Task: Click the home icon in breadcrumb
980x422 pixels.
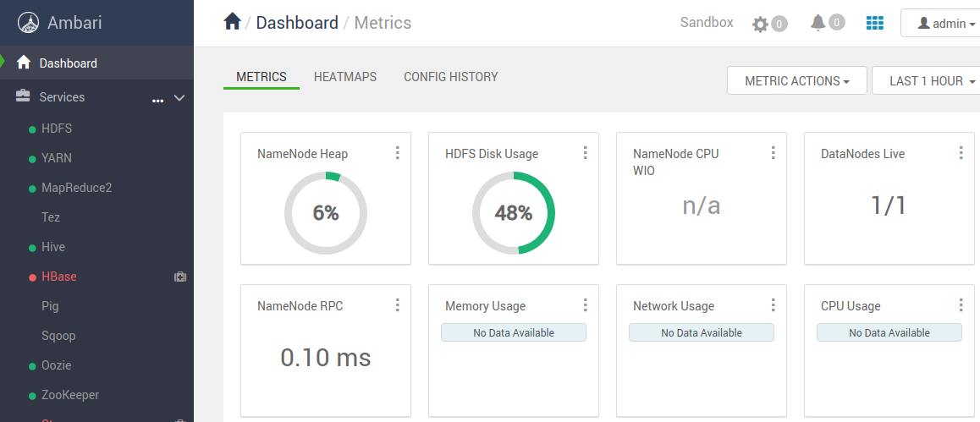Action: 232,22
